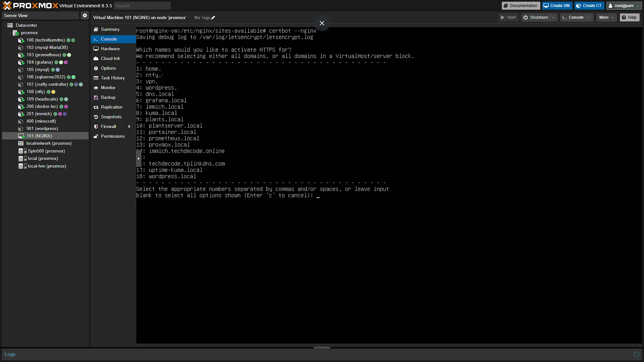Click the Shutdown button

click(536, 17)
